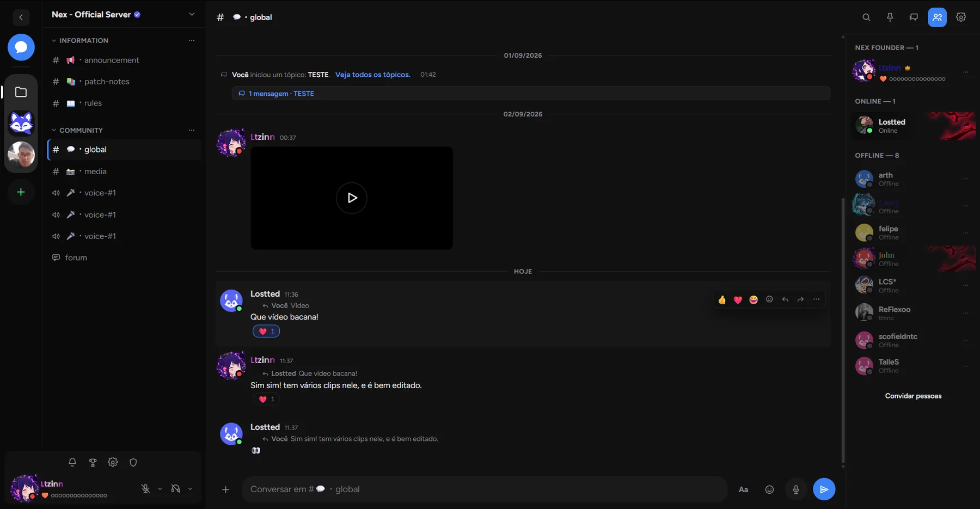Open the search icon in top bar

[x=866, y=17]
